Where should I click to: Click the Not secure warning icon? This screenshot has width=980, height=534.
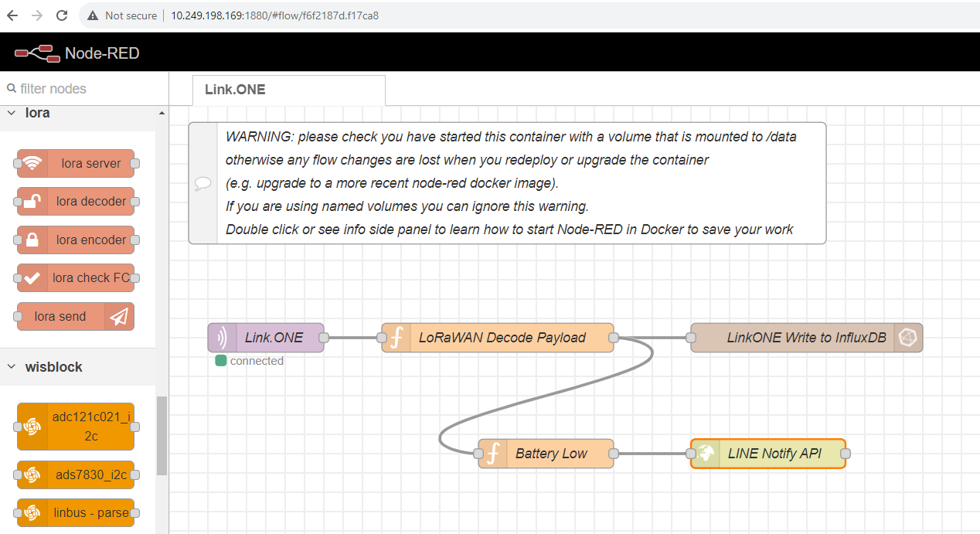click(x=93, y=15)
